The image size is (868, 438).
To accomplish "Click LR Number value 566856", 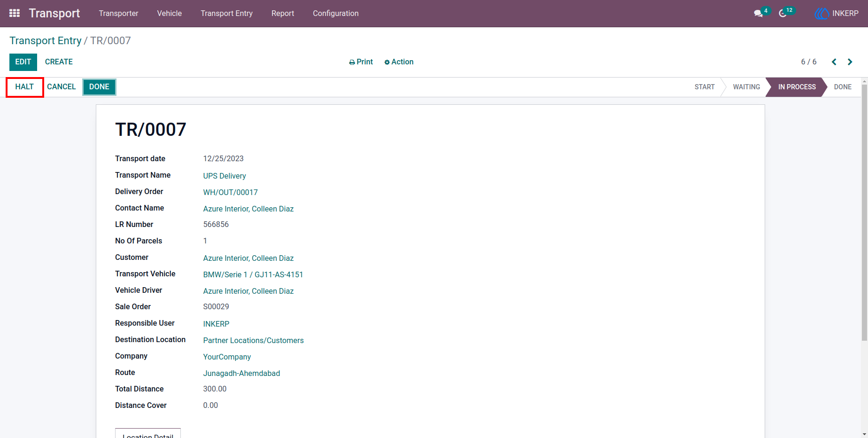I will coord(216,224).
